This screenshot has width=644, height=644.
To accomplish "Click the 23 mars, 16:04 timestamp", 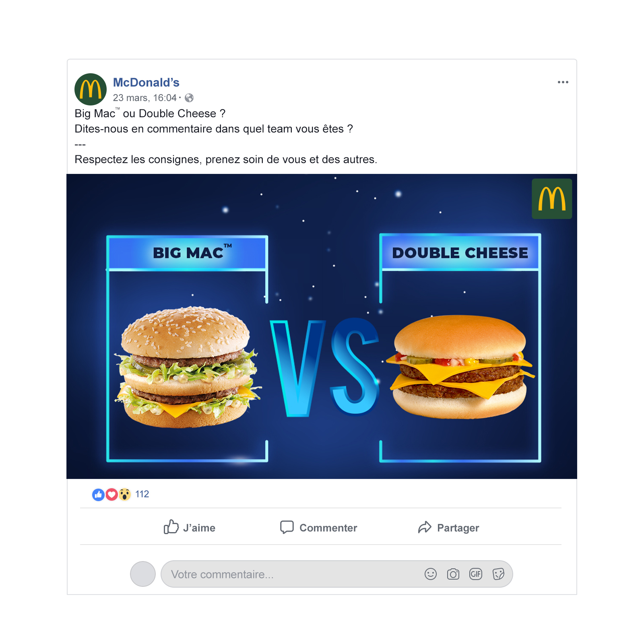I will tap(144, 98).
